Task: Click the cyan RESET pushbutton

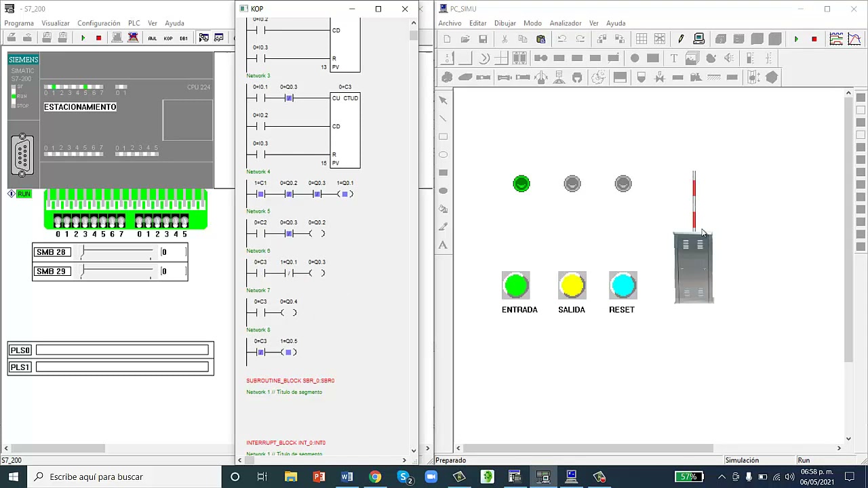Action: point(623,286)
